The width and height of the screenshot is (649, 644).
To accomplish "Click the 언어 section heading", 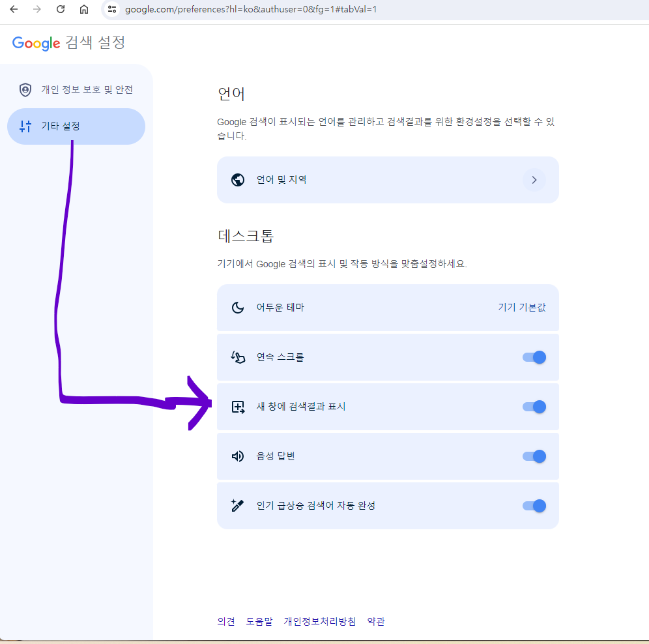I will click(x=231, y=94).
